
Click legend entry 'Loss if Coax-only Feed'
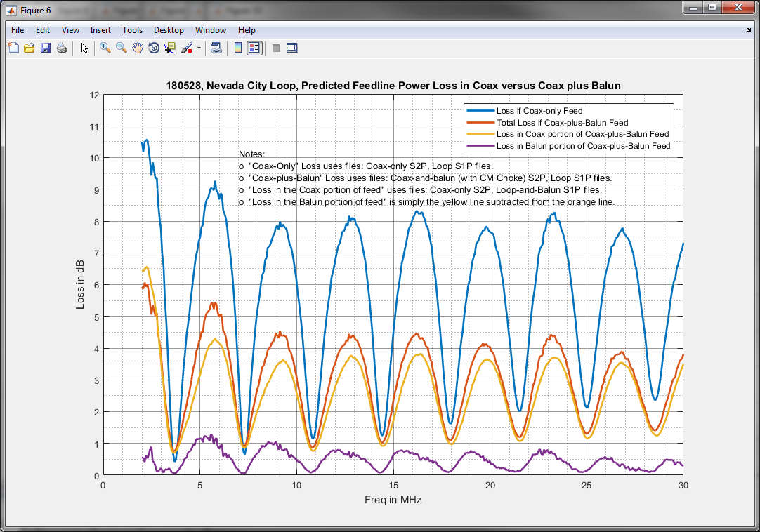[539, 111]
